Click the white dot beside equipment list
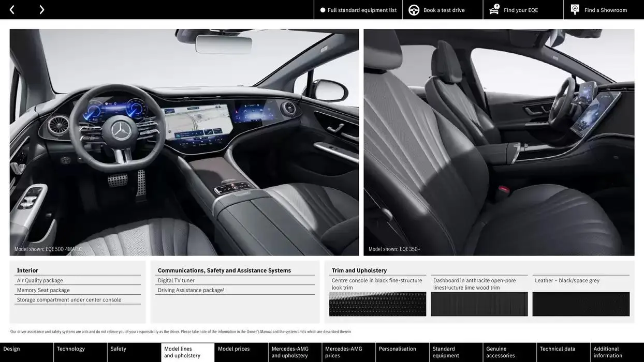The height and width of the screenshot is (362, 644). click(x=323, y=10)
